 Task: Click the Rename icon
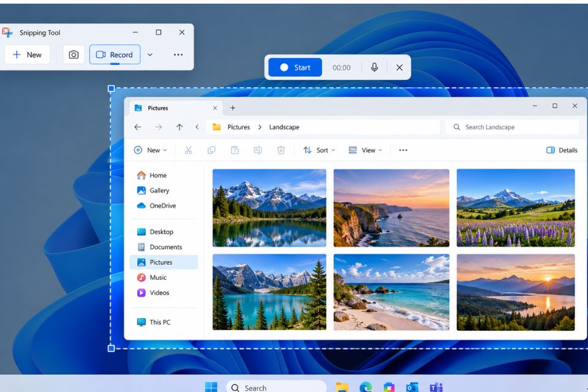pyautogui.click(x=258, y=151)
